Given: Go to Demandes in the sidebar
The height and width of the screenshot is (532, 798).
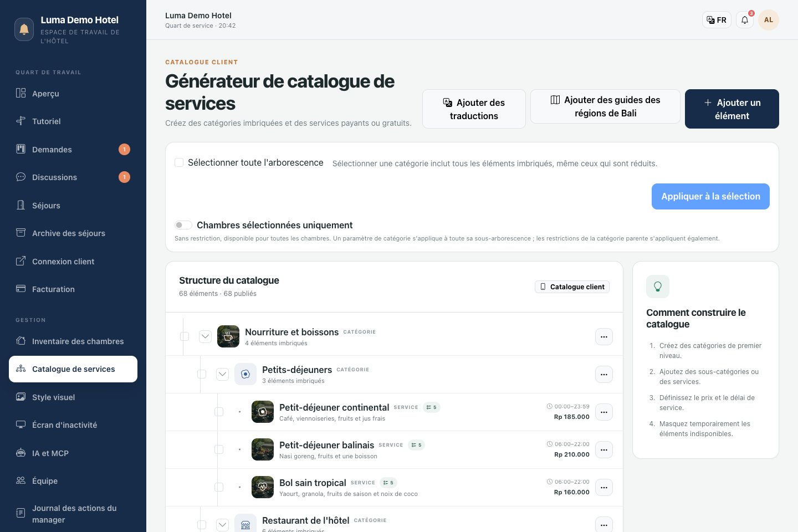Looking at the screenshot, I should coord(73,149).
